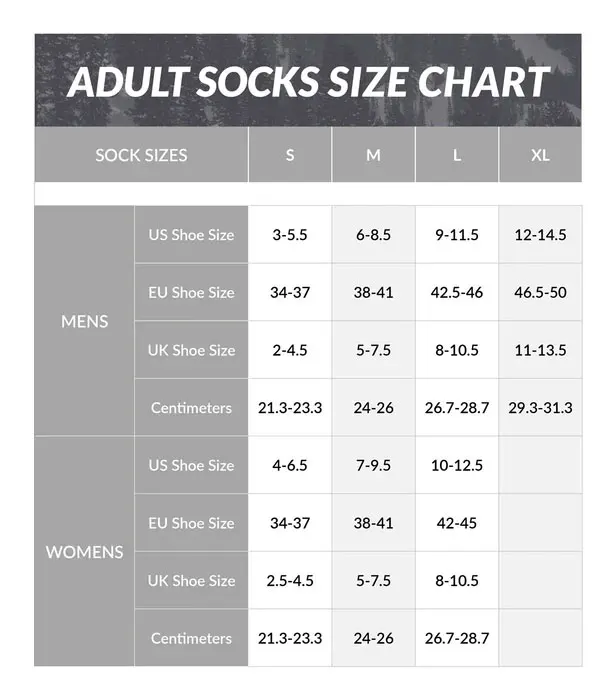The width and height of the screenshot is (616, 700).
Task: Click the Womens US size 4-6.5 cell
Action: 290,465
